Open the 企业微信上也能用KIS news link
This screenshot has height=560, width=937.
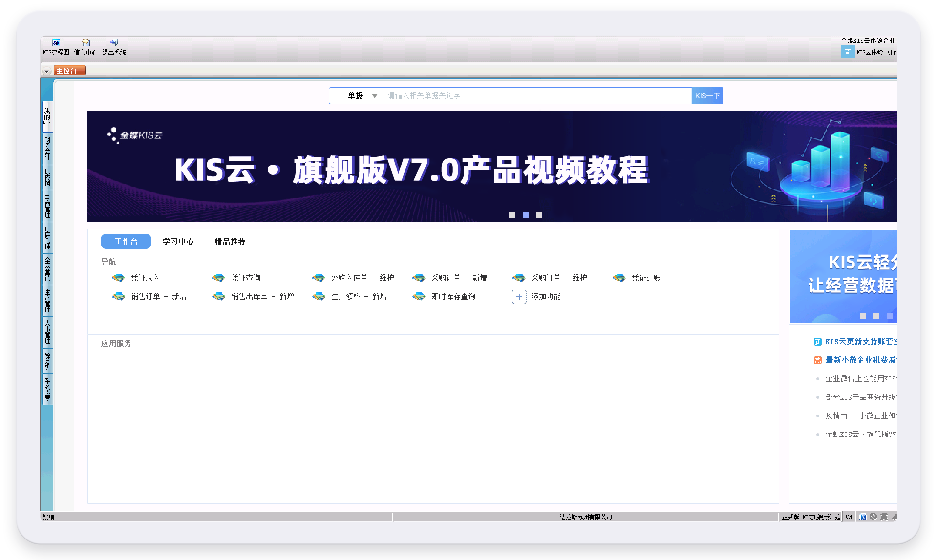[861, 379]
